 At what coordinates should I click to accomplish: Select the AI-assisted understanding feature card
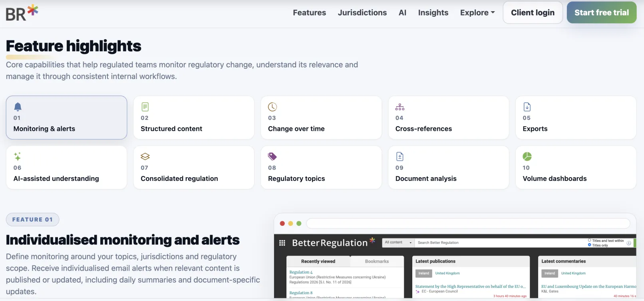click(66, 167)
